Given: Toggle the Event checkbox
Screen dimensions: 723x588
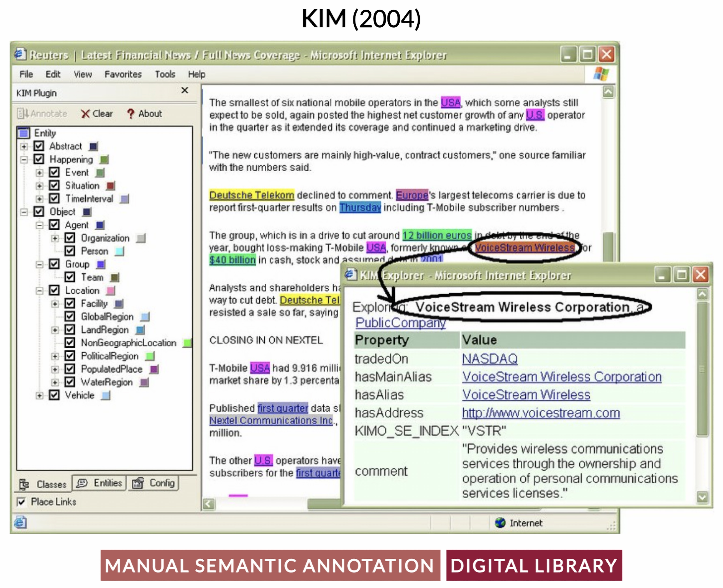Looking at the screenshot, I should click(54, 172).
